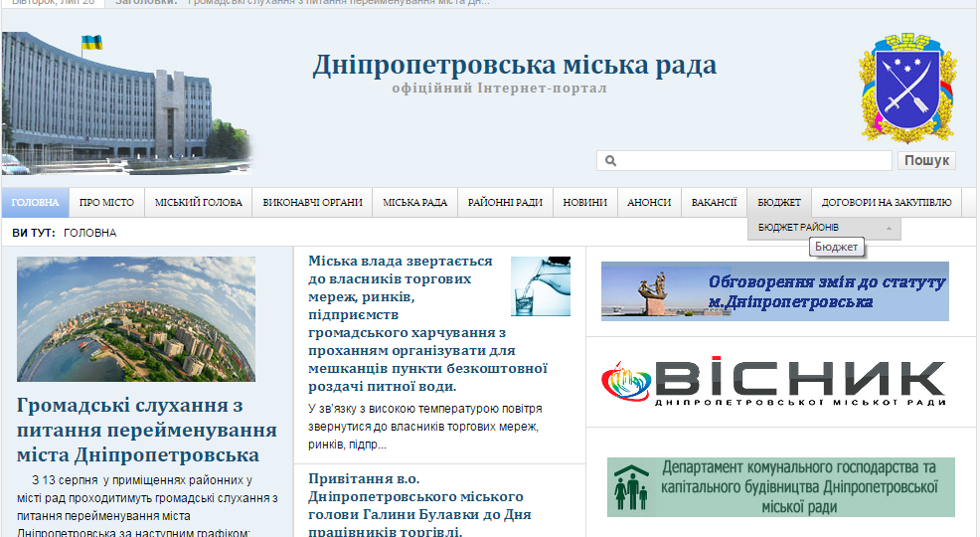Select БЮДЖЕТ РАЙОНІВ submenu entry
The width and height of the screenshot is (980, 537).
pos(798,228)
